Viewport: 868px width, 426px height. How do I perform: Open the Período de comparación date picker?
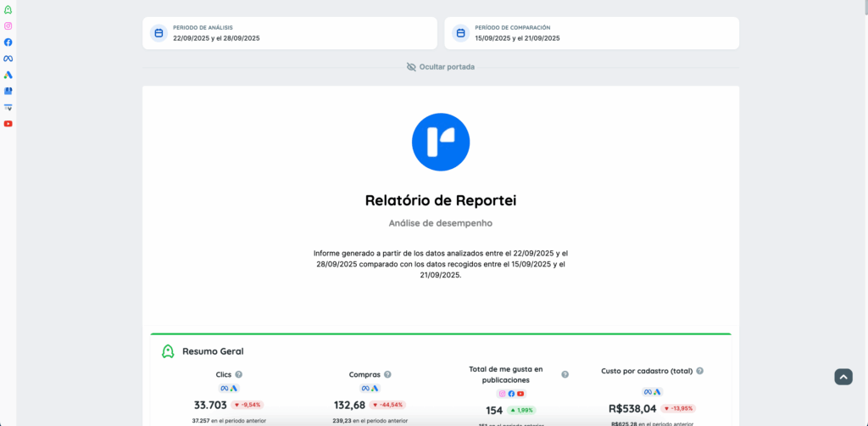point(591,33)
